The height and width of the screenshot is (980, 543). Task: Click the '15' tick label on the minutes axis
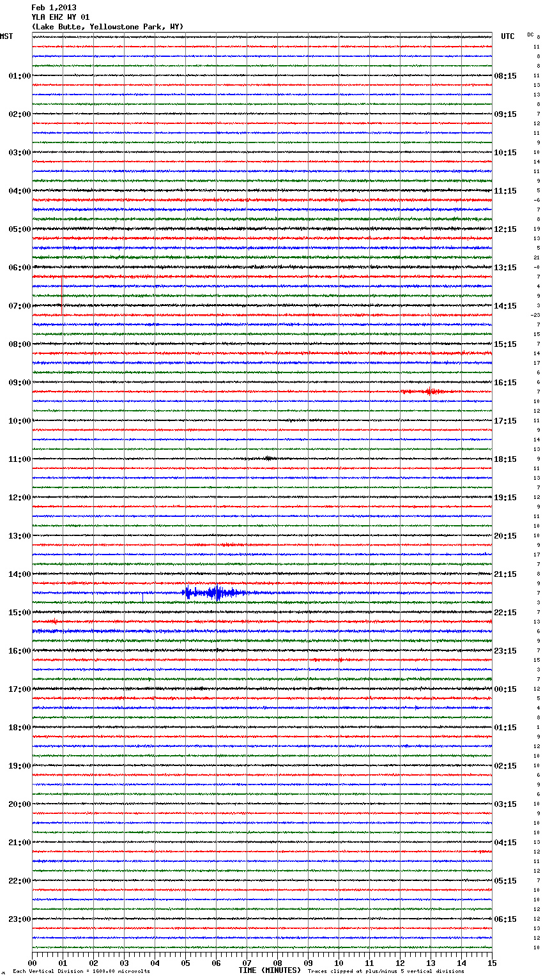[492, 963]
